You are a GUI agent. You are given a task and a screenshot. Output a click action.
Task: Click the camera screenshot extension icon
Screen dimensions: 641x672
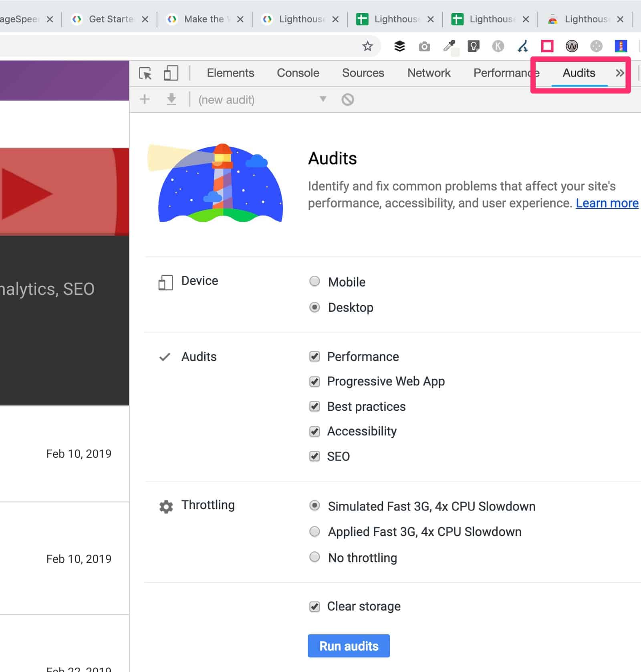[x=424, y=46]
